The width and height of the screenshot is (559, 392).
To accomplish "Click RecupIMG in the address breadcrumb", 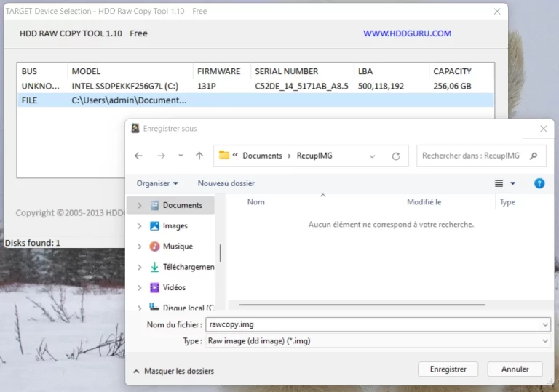I will coord(314,156).
